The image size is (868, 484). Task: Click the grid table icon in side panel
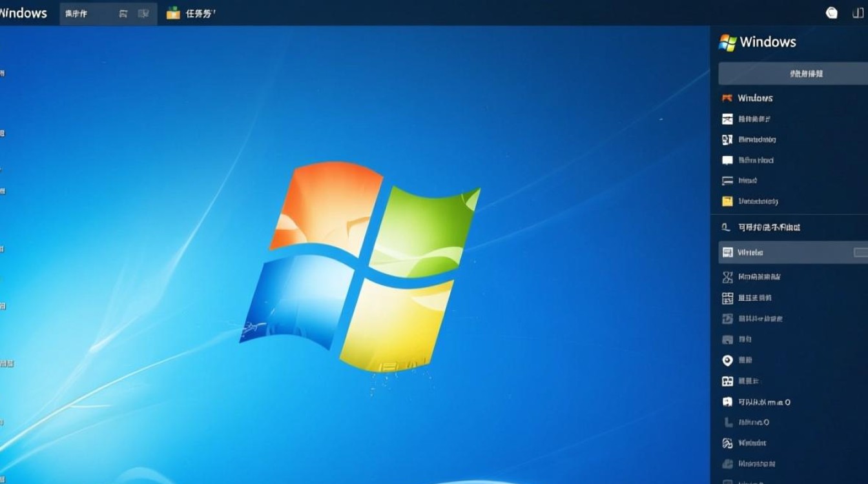pos(727,297)
